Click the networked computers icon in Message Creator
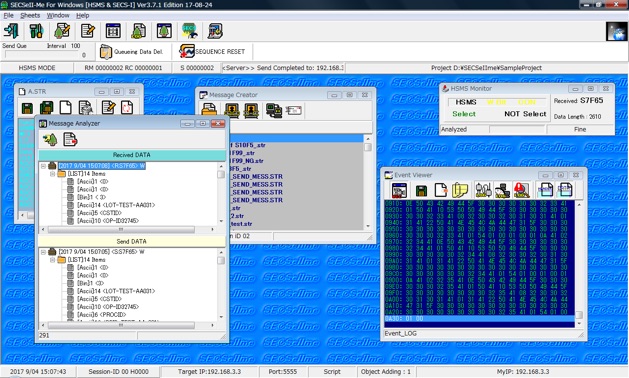Image resolution: width=629 pixels, height=378 pixels. coord(274,110)
